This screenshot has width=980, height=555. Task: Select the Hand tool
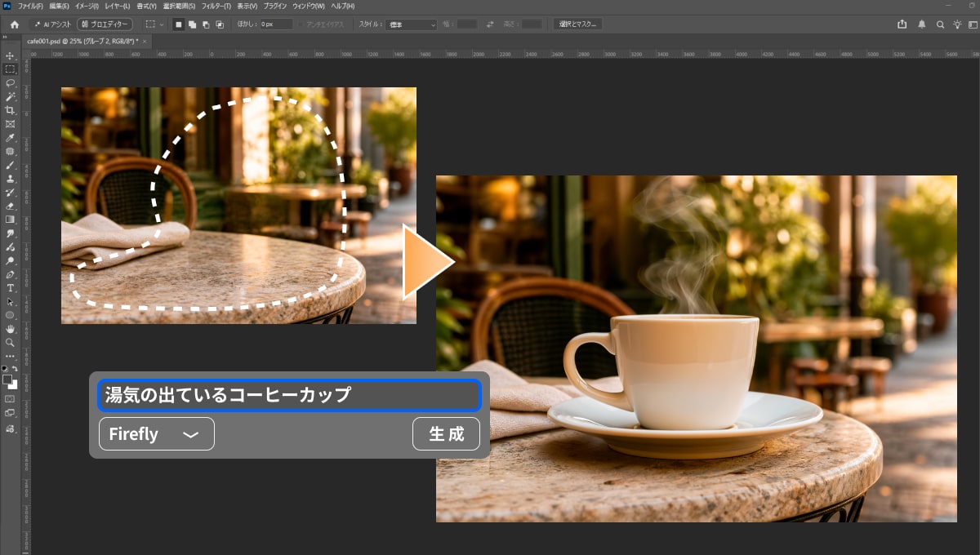(x=11, y=329)
